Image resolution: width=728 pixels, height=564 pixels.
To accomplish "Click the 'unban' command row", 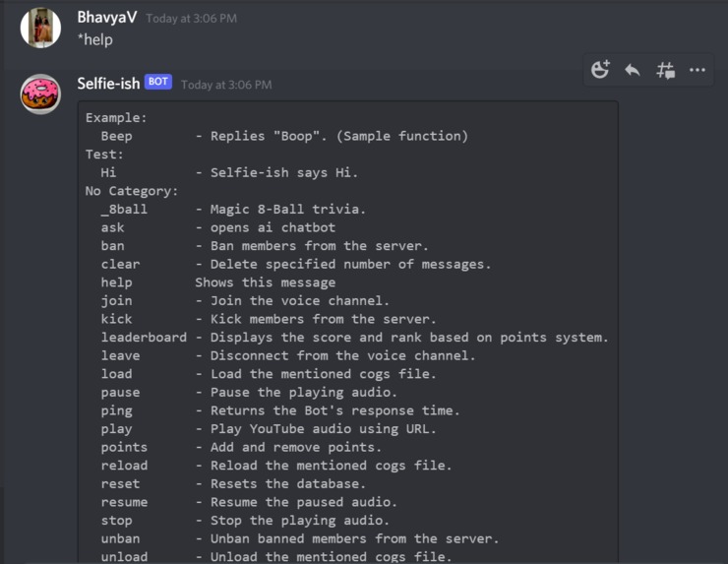I will (299, 539).
